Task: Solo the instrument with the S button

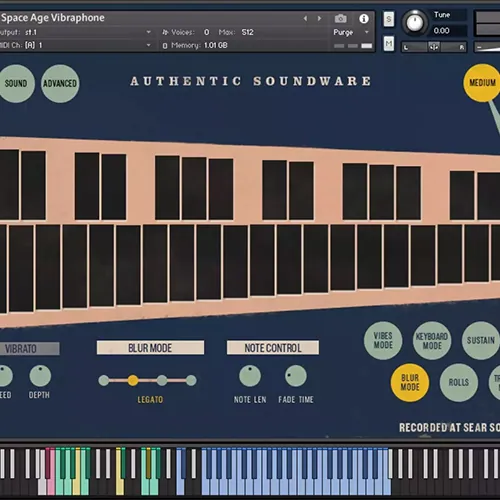Action: pos(389,19)
